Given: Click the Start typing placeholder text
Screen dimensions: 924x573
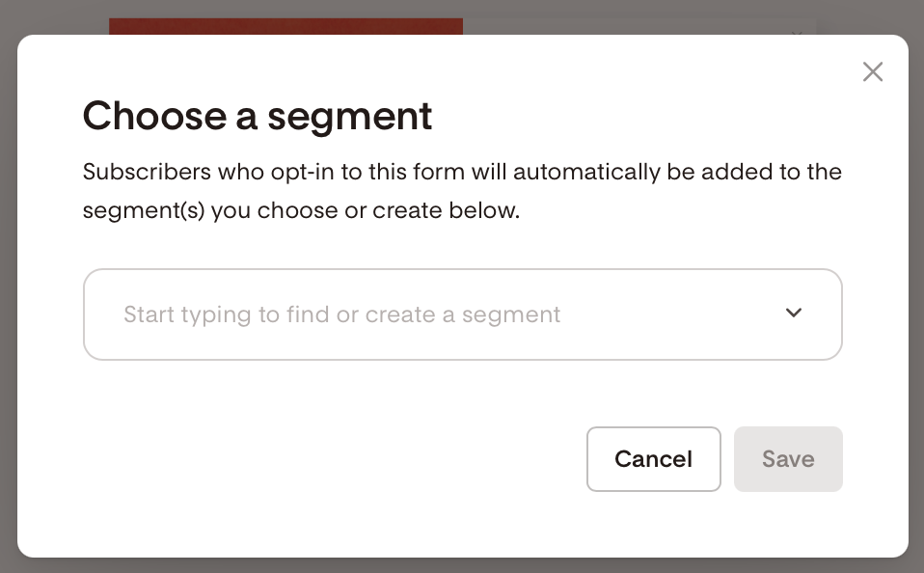Looking at the screenshot, I should click(341, 314).
